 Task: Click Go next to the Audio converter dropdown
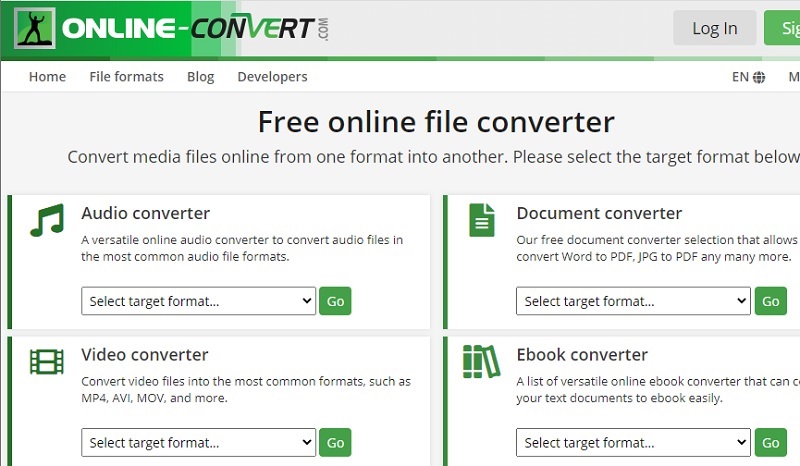pyautogui.click(x=335, y=301)
